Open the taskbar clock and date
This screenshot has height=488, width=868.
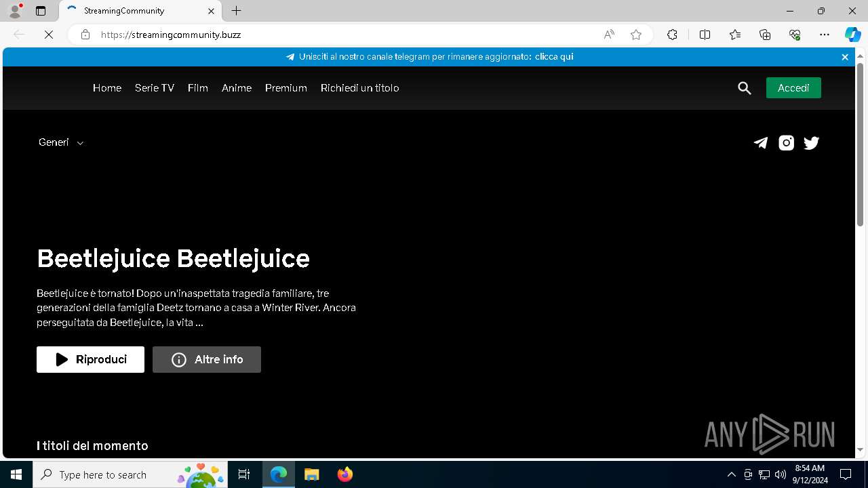[810, 474]
